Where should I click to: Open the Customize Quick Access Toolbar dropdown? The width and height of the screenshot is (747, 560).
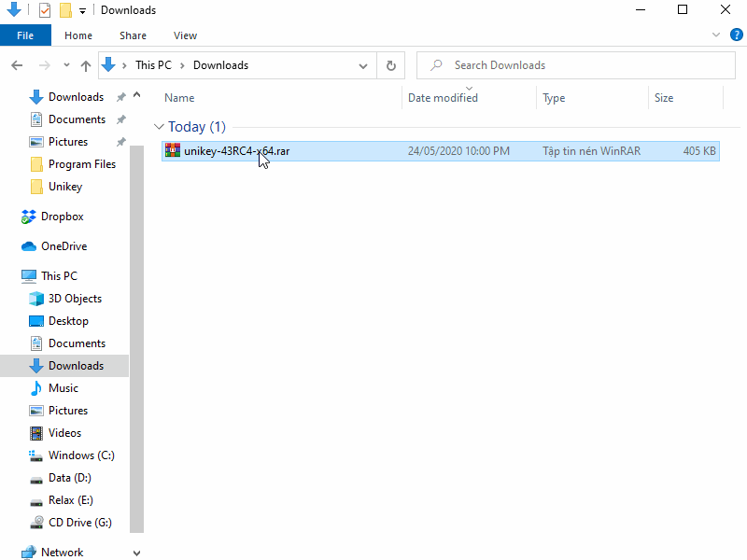click(x=82, y=10)
